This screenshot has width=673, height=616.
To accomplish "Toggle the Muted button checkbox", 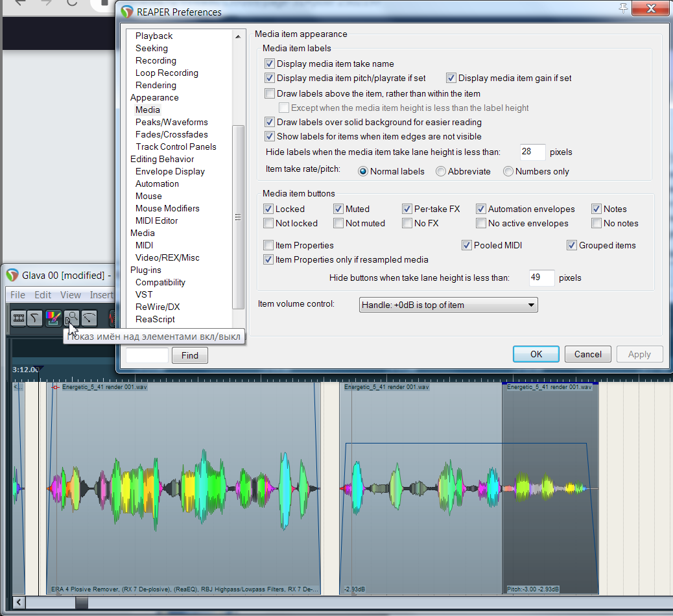I will click(338, 209).
